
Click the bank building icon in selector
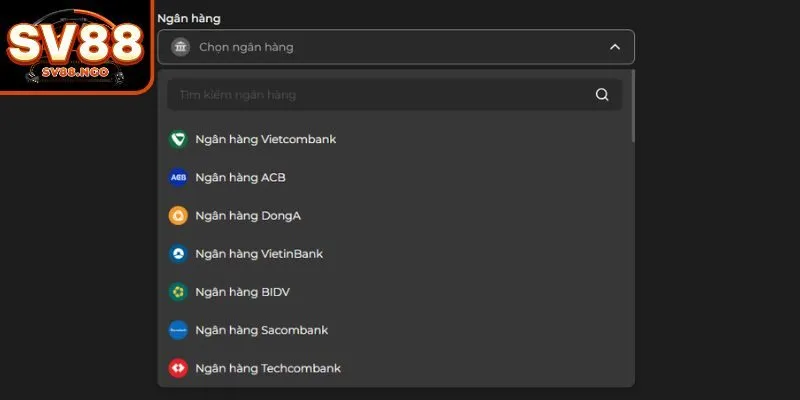click(180, 47)
